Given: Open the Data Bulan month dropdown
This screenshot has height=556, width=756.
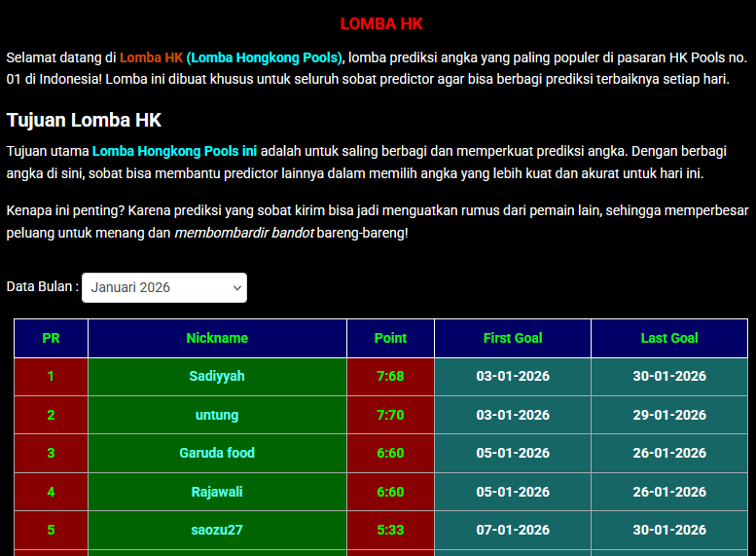Looking at the screenshot, I should pyautogui.click(x=163, y=287).
